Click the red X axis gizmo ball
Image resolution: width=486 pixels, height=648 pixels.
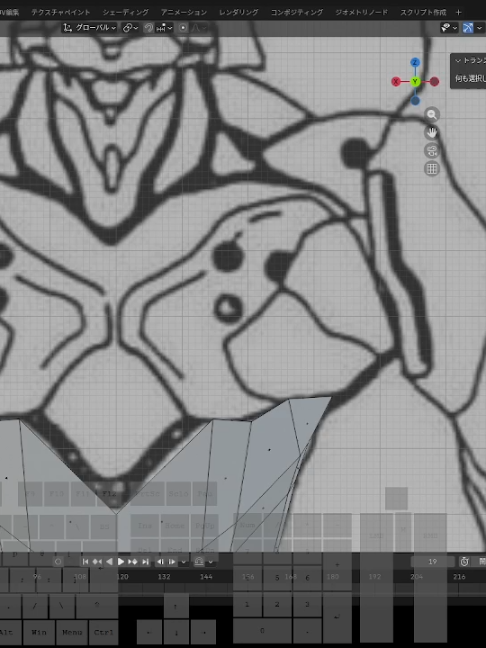click(x=396, y=81)
